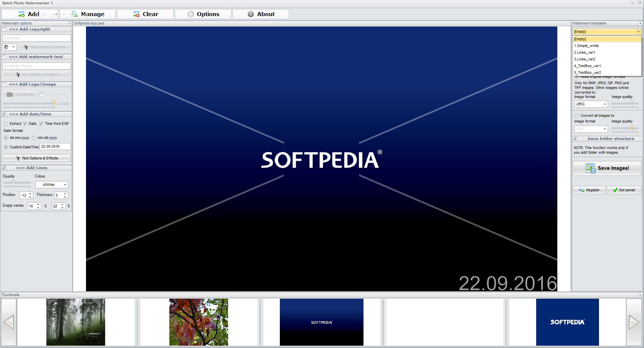Viewport: 644px width, 348px height.
Task: Select the Custom Date/Time radio button
Action: (6, 147)
